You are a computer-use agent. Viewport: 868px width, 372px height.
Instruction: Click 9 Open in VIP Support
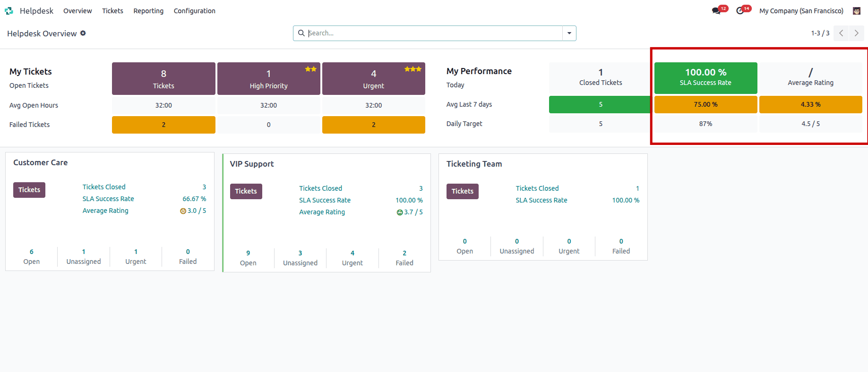(248, 258)
